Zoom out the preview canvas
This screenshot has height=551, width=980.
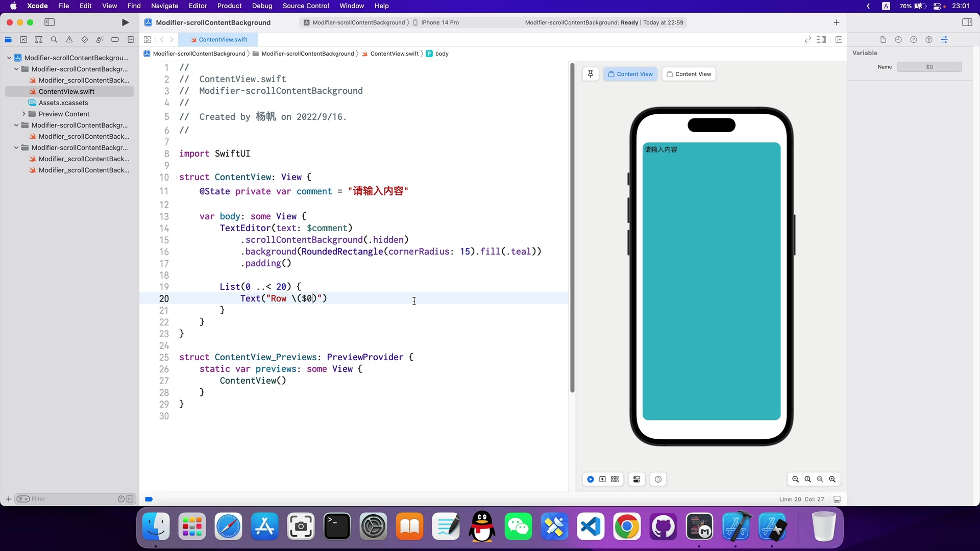pos(796,480)
